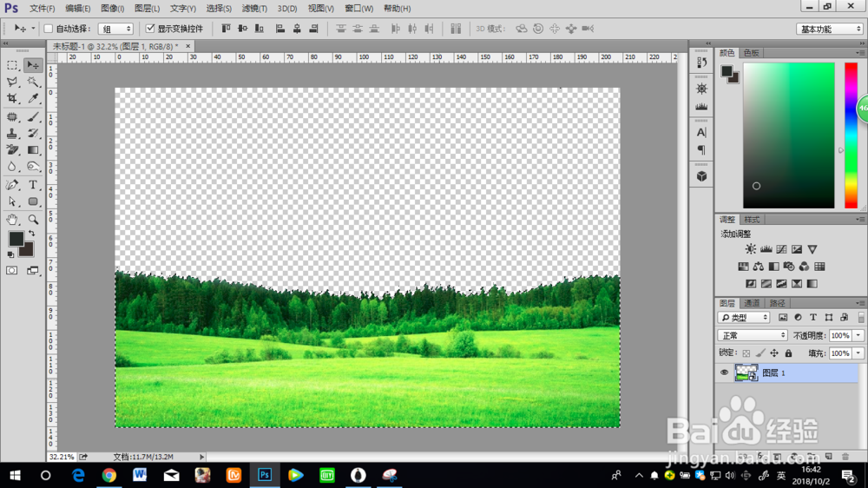This screenshot has width=868, height=488.
Task: Toggle lock position icon
Action: pyautogui.click(x=774, y=353)
